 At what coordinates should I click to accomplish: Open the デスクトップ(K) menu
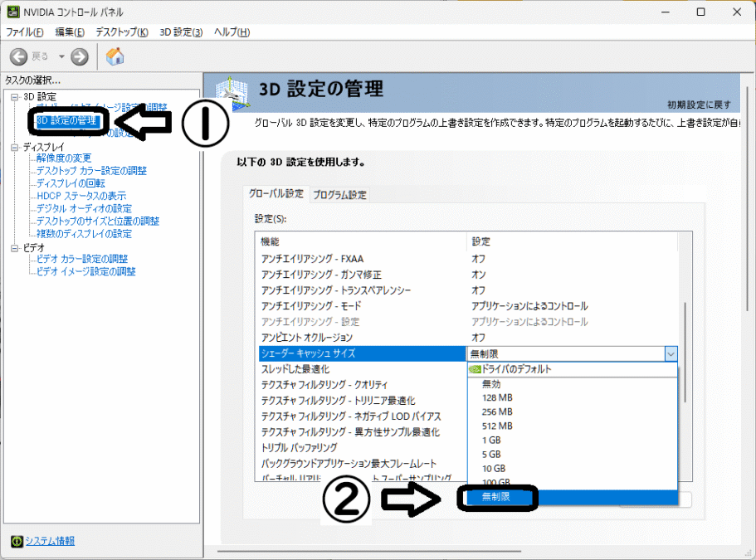121,32
